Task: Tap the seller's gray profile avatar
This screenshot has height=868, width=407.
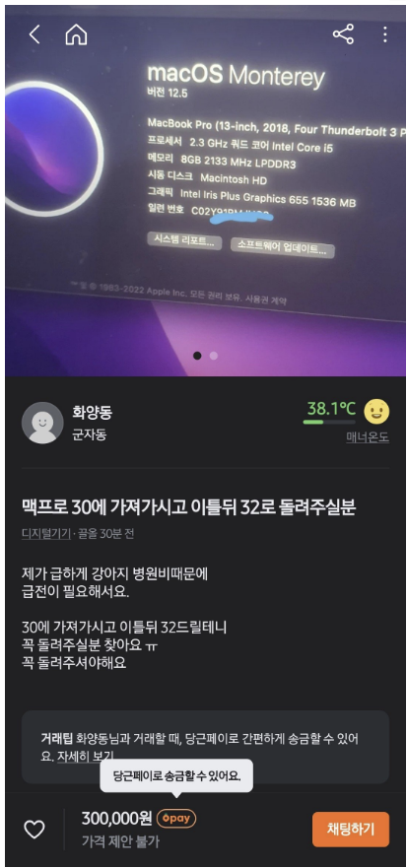Action: point(42,423)
